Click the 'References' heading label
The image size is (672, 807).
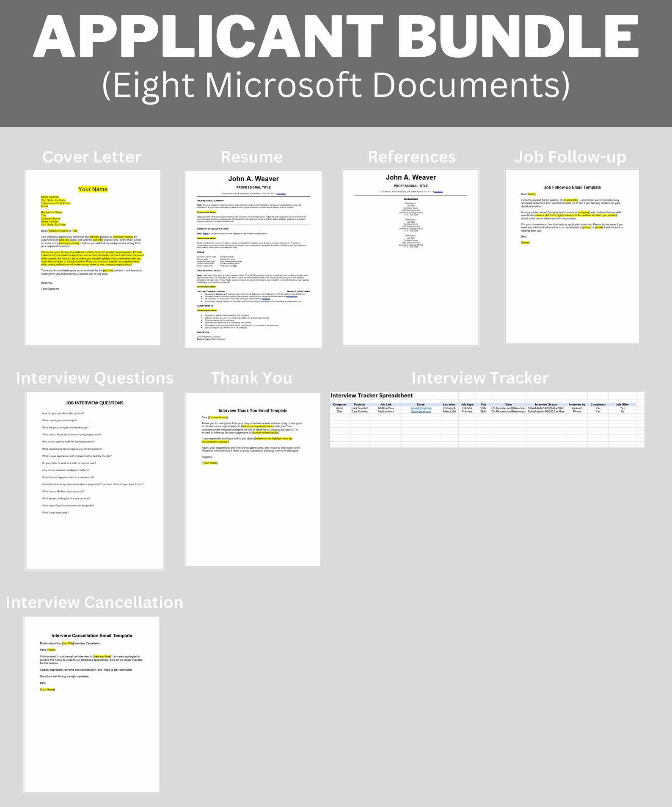click(412, 157)
